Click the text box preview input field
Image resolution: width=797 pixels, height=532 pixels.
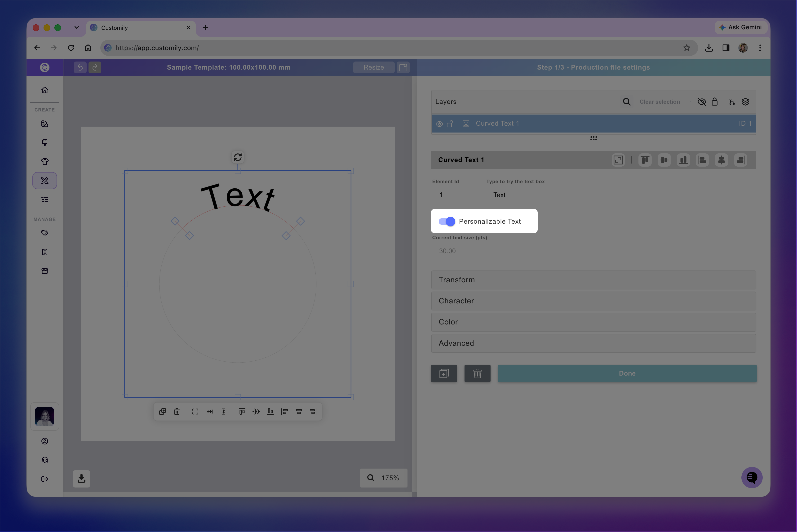[x=566, y=195]
